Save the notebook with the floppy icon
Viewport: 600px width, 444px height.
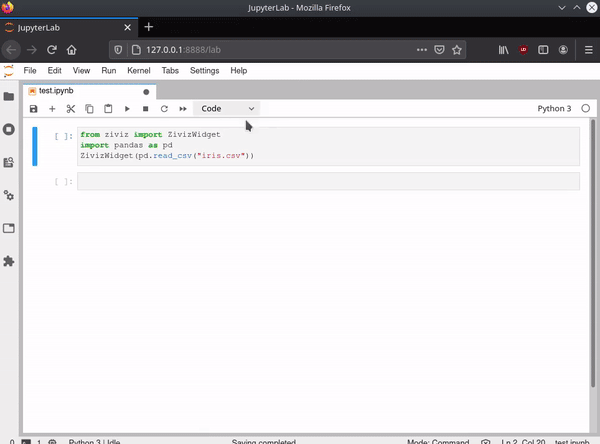click(34, 109)
